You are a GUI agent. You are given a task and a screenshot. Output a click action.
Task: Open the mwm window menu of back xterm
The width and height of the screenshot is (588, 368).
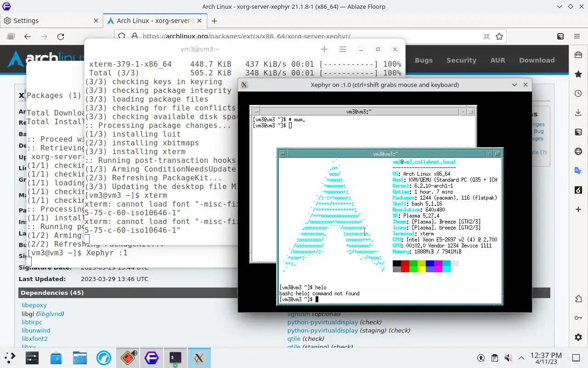[x=256, y=111]
